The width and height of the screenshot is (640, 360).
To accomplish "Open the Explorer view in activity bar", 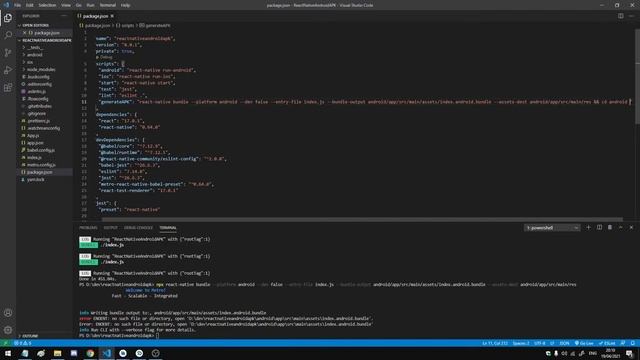I will [8, 18].
